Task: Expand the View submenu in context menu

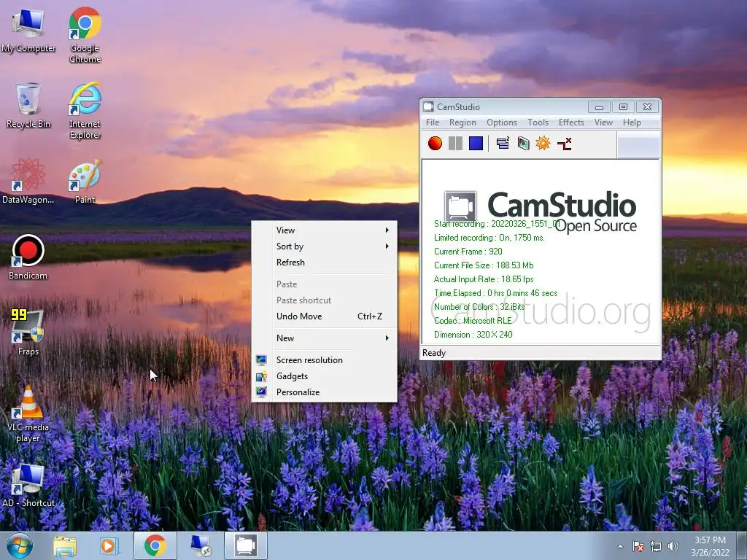Action: 325,230
